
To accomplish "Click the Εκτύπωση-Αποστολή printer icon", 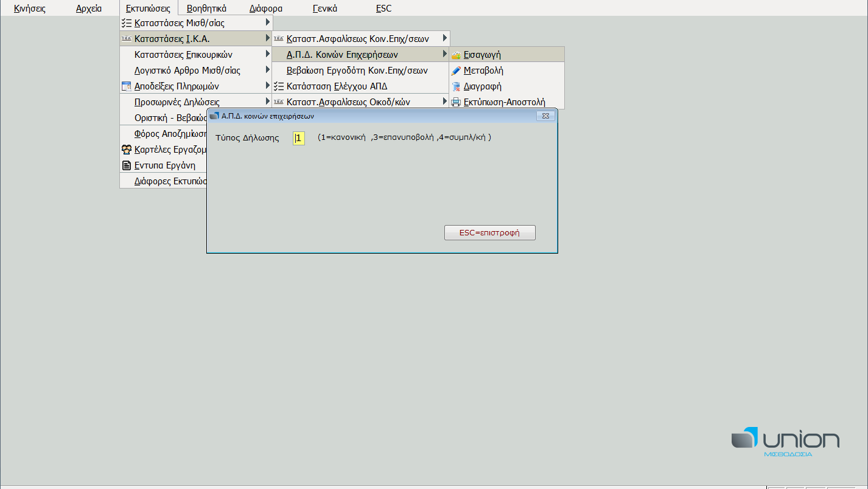I will (x=456, y=102).
